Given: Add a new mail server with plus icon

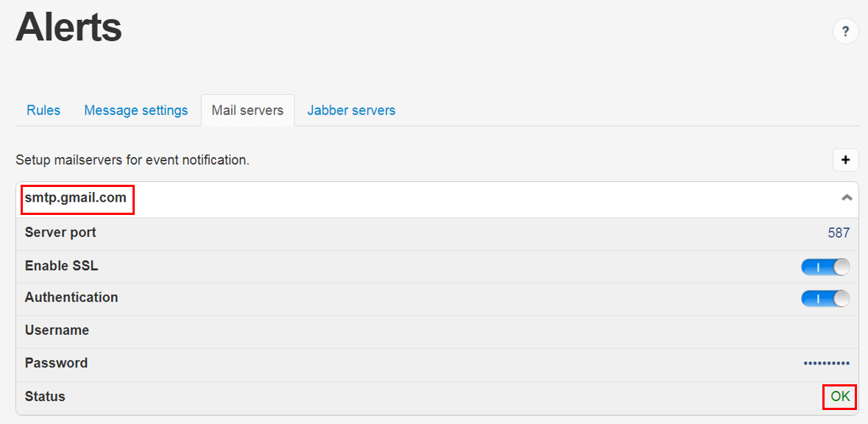Looking at the screenshot, I should (x=845, y=160).
